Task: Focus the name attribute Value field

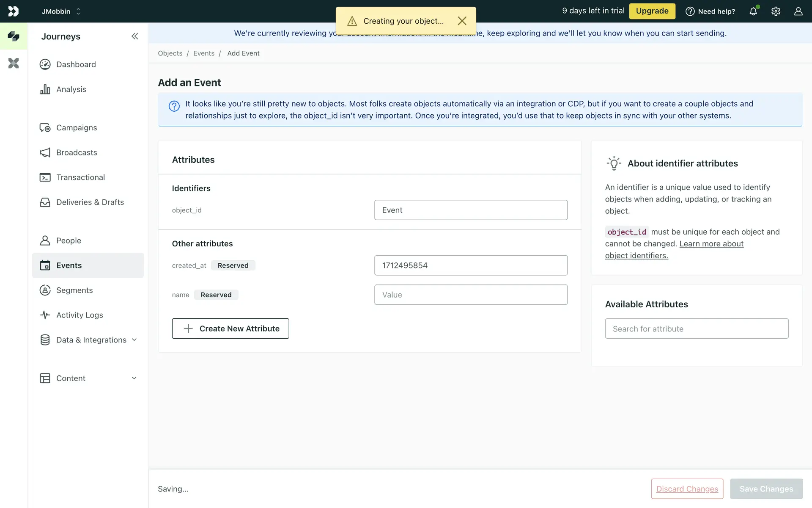Action: [x=471, y=295]
